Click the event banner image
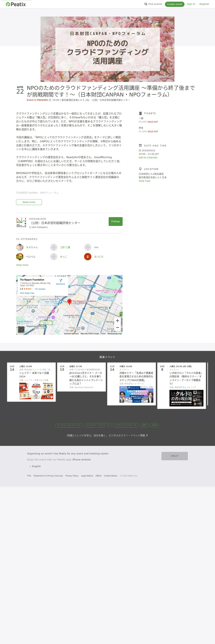 coord(107,49)
